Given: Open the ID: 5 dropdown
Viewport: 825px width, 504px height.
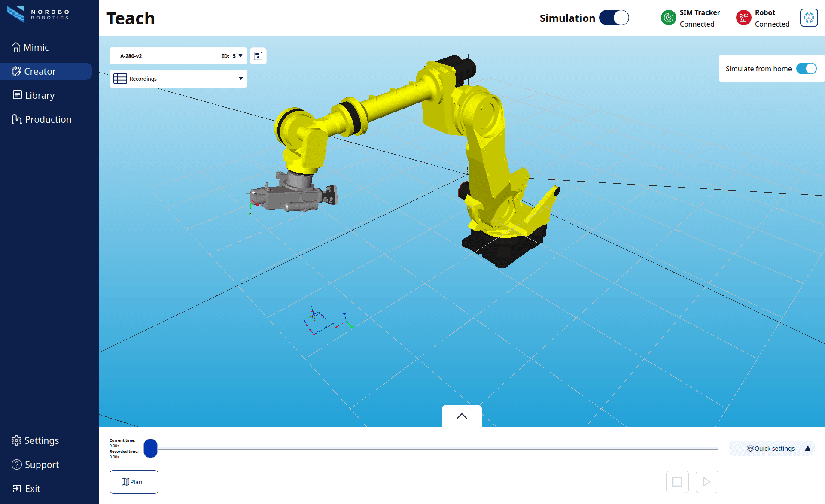Looking at the screenshot, I should point(241,55).
